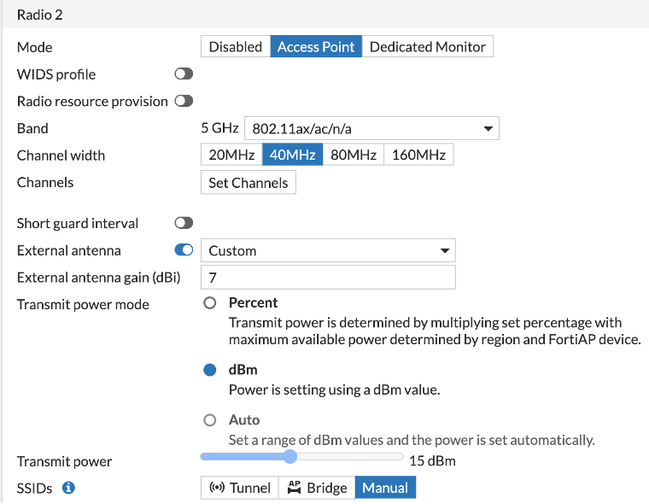Switch mode to Dedicated Monitor

[427, 47]
